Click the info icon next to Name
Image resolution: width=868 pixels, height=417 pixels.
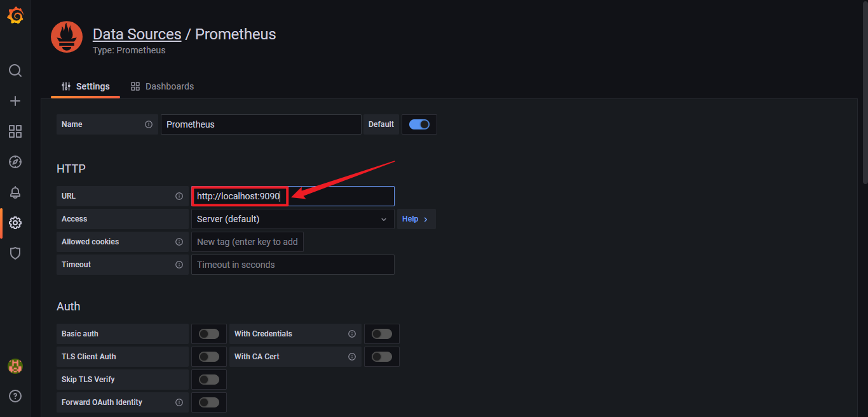tap(149, 124)
